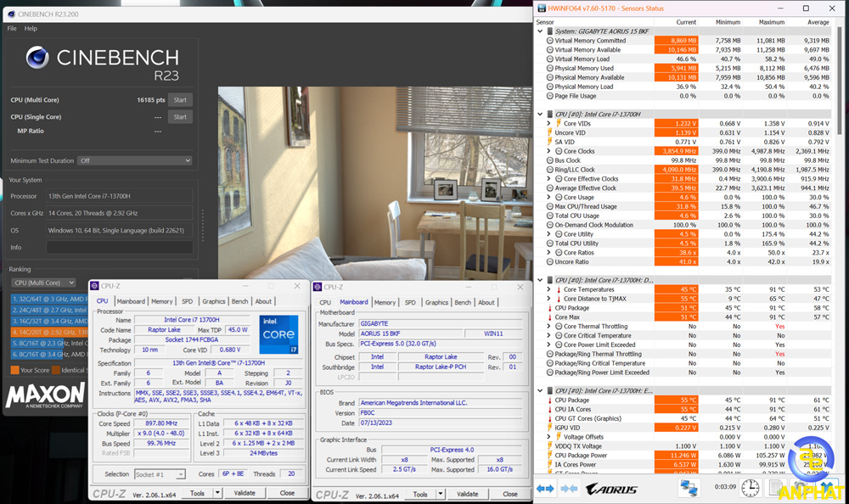Click thermometer icon beside Core Max
Screen dimensions: 849x504
tap(549, 317)
